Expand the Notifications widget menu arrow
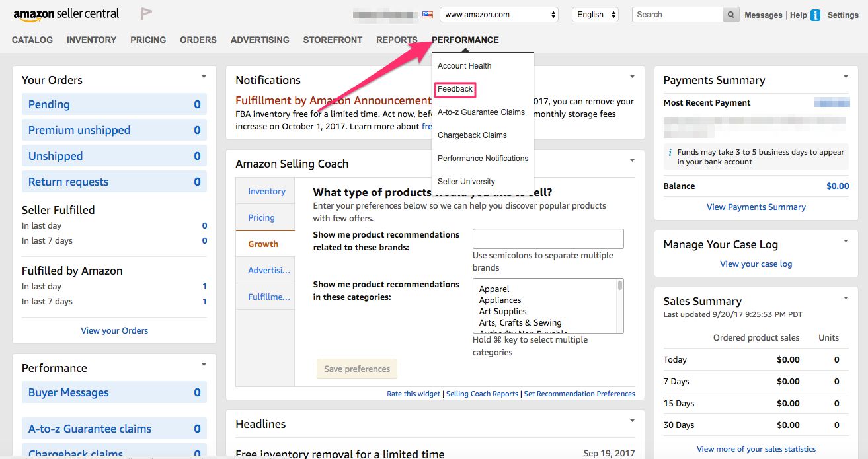868x459 pixels. point(632,77)
